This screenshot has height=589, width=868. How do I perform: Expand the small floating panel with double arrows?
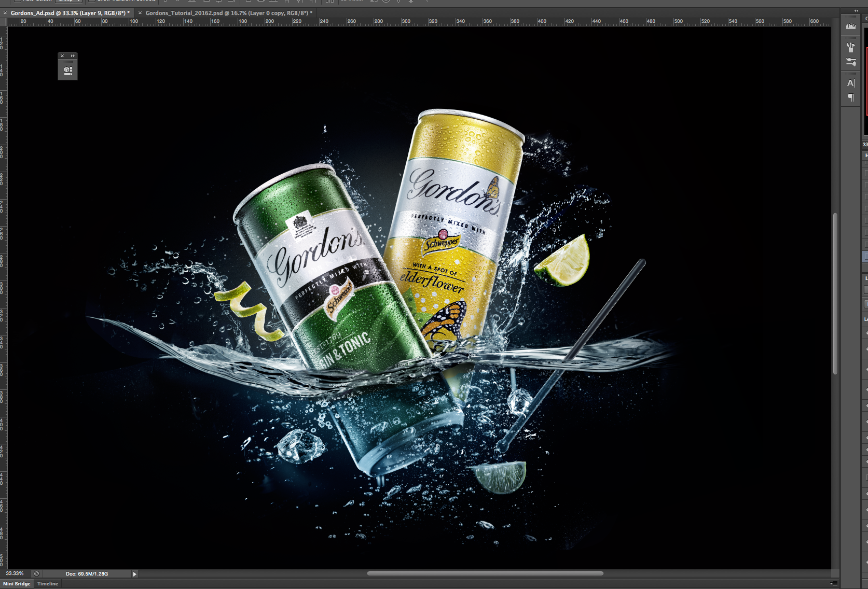tap(73, 55)
